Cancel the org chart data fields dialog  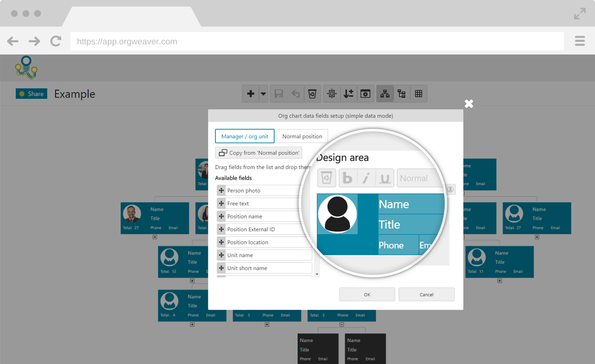pyautogui.click(x=426, y=294)
